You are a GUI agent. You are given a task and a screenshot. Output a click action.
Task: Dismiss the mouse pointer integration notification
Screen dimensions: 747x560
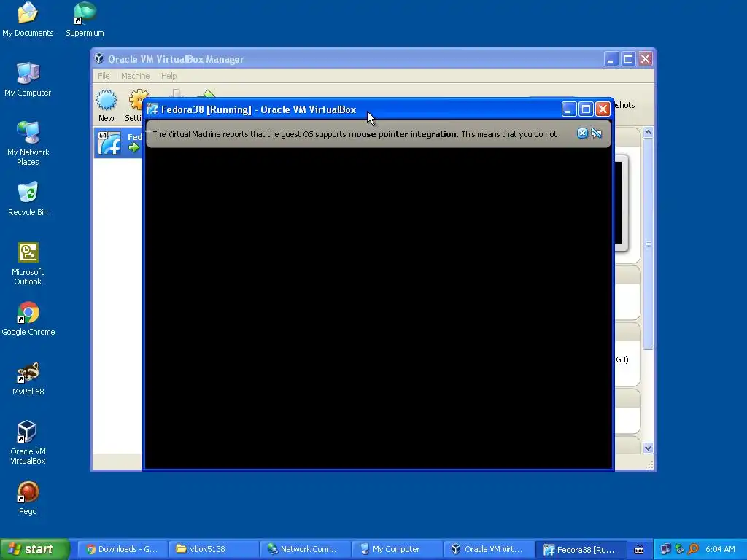click(x=581, y=133)
